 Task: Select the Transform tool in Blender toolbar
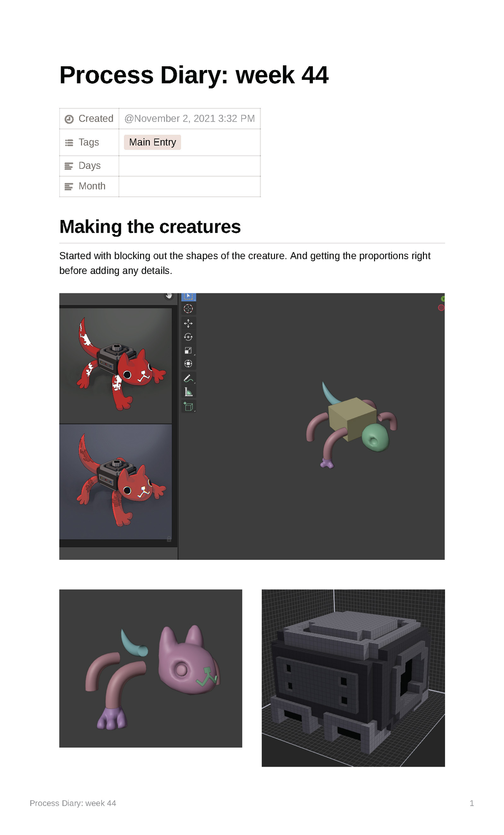(x=188, y=363)
